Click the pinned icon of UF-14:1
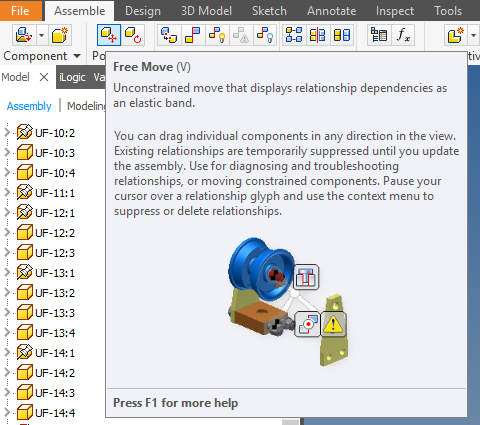480x425 pixels. pos(25,353)
